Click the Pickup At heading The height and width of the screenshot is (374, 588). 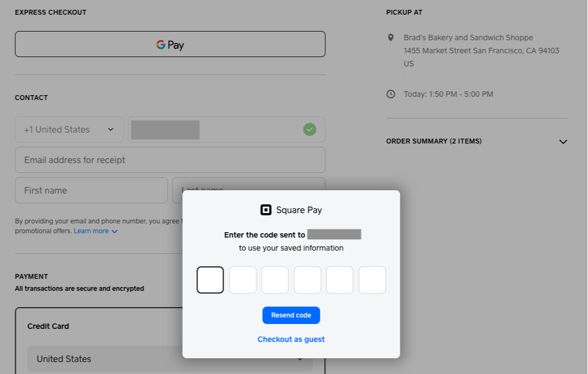tap(404, 13)
